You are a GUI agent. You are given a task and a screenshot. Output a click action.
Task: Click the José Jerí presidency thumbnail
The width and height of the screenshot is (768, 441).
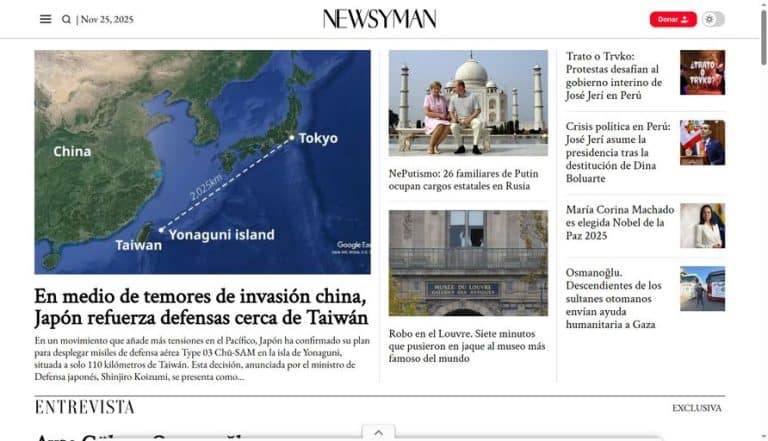702,143
